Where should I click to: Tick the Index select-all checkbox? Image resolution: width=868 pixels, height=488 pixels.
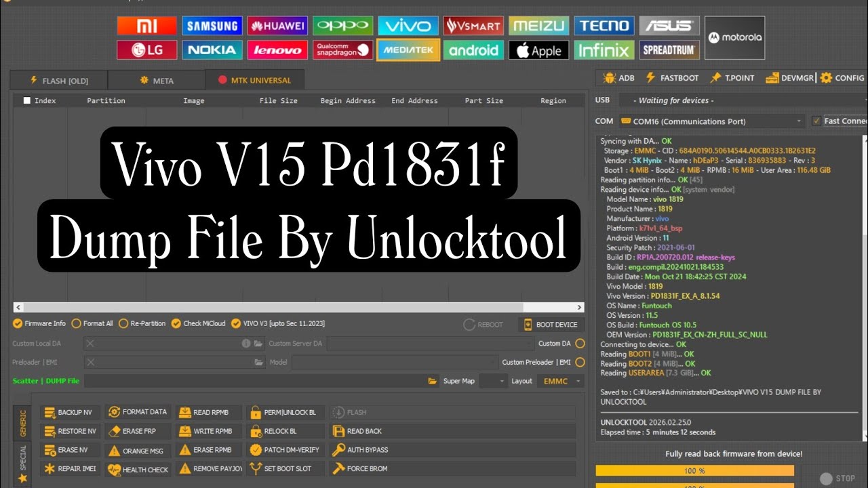click(27, 100)
